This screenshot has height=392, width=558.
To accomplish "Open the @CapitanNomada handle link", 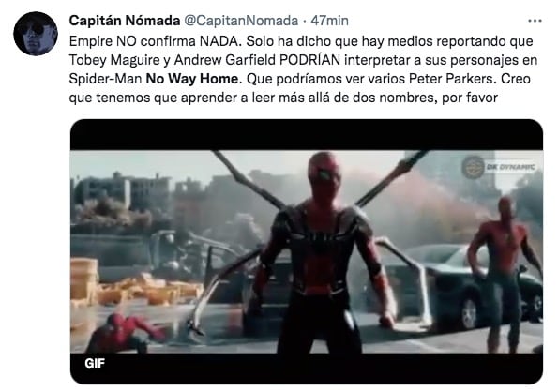I will (x=241, y=21).
